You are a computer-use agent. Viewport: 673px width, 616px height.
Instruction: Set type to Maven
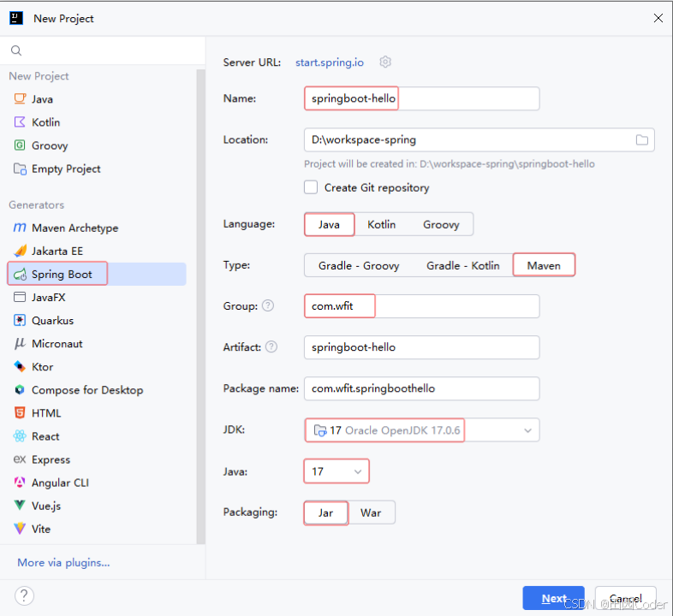click(544, 265)
